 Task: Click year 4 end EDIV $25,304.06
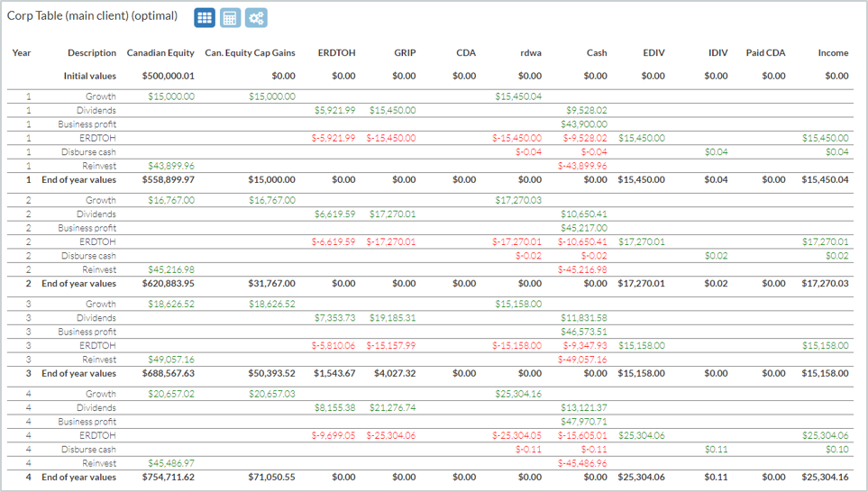(x=642, y=477)
